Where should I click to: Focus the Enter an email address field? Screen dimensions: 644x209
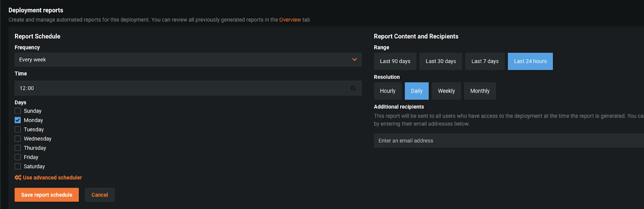point(507,141)
